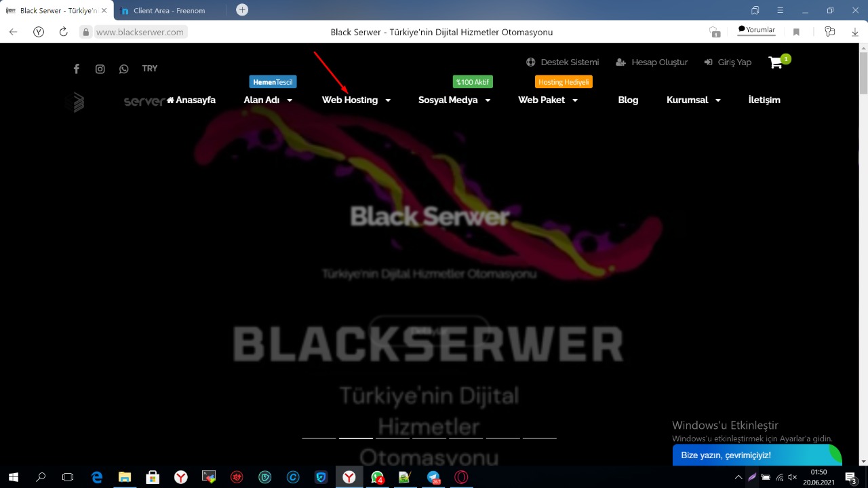
Task: Open Microsoft Store from taskbar
Action: pyautogui.click(x=153, y=477)
